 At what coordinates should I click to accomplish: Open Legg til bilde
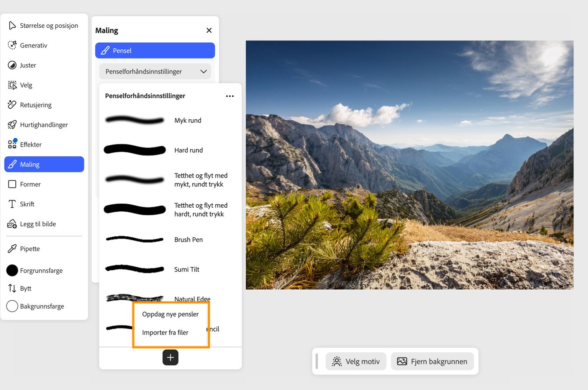click(x=37, y=224)
